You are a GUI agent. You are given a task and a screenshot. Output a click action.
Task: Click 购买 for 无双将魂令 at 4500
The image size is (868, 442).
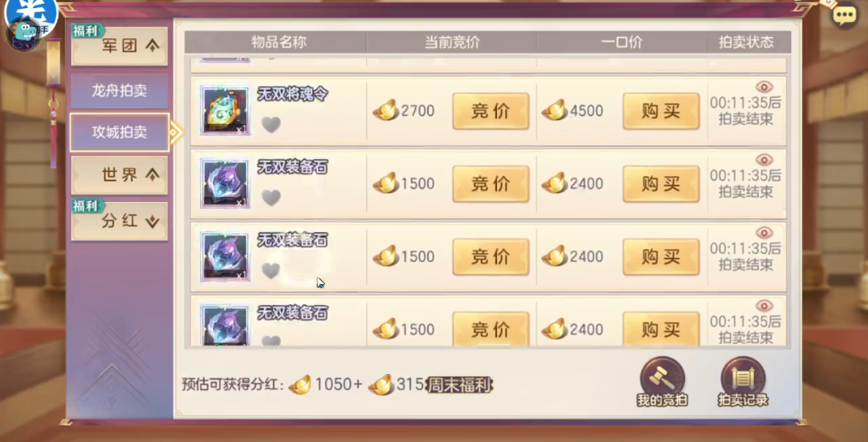[661, 111]
